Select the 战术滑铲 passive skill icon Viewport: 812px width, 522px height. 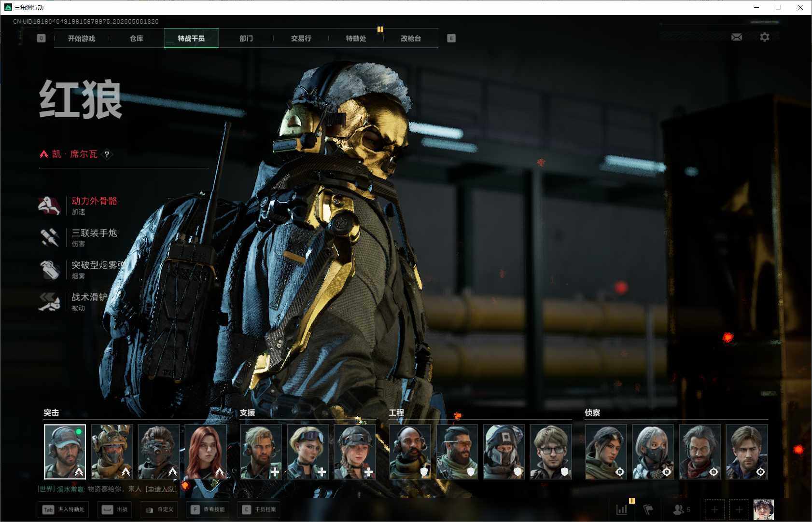click(49, 302)
